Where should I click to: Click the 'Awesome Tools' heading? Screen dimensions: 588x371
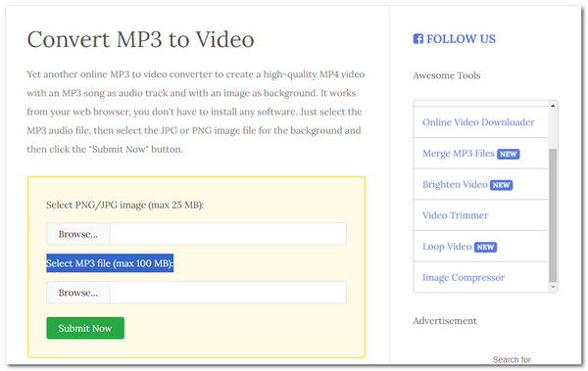pos(447,75)
